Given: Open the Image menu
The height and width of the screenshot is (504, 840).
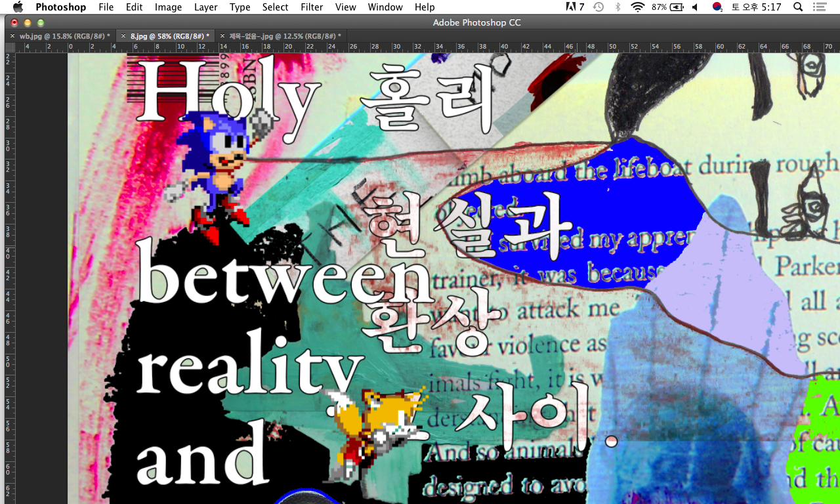Looking at the screenshot, I should click(x=168, y=7).
